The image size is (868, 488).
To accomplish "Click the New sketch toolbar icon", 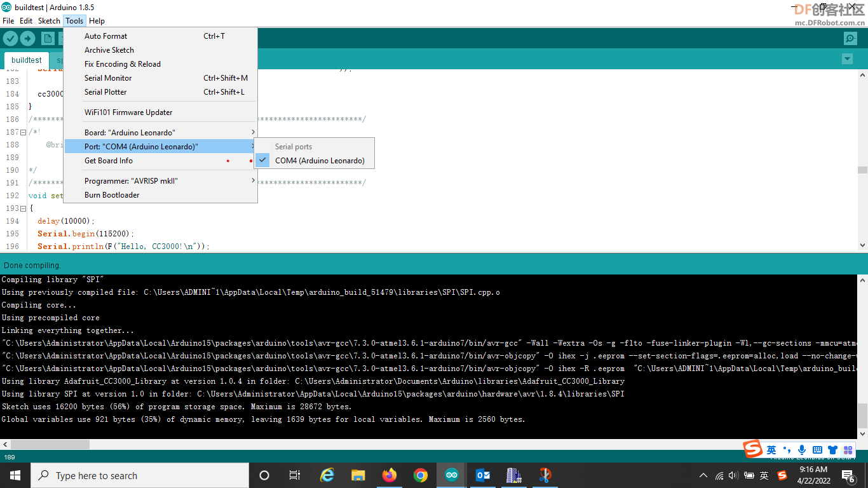I will (48, 38).
